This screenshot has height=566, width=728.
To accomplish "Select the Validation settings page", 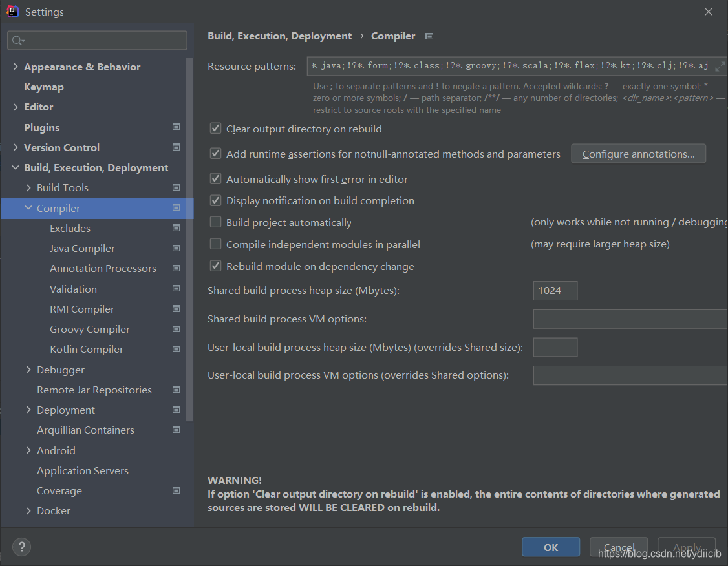I will (73, 289).
